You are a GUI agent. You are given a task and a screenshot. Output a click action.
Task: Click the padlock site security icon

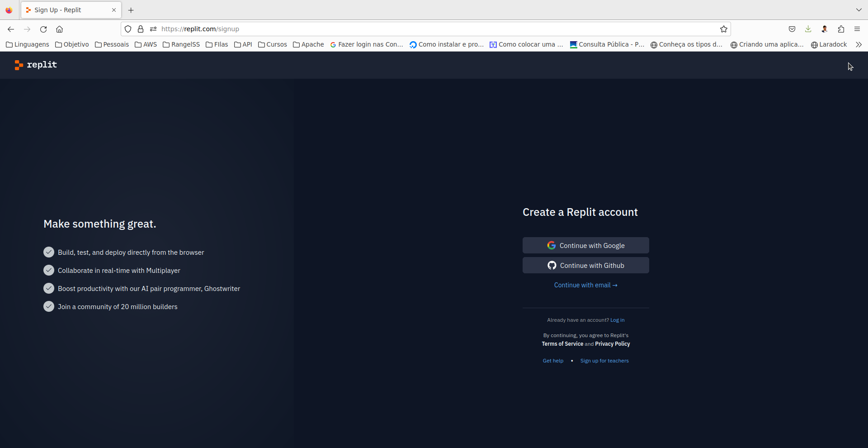pos(141,29)
